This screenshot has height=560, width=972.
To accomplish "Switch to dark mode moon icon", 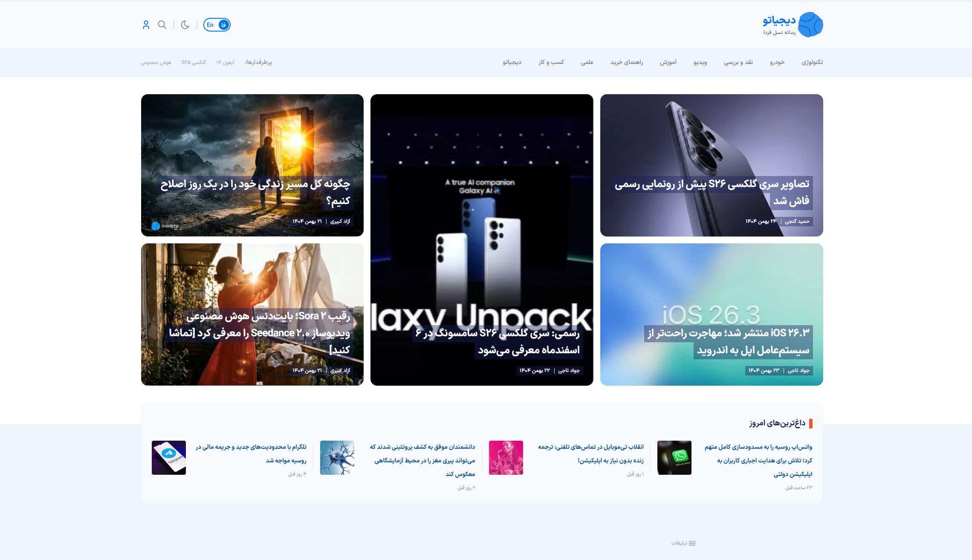I will pos(185,25).
